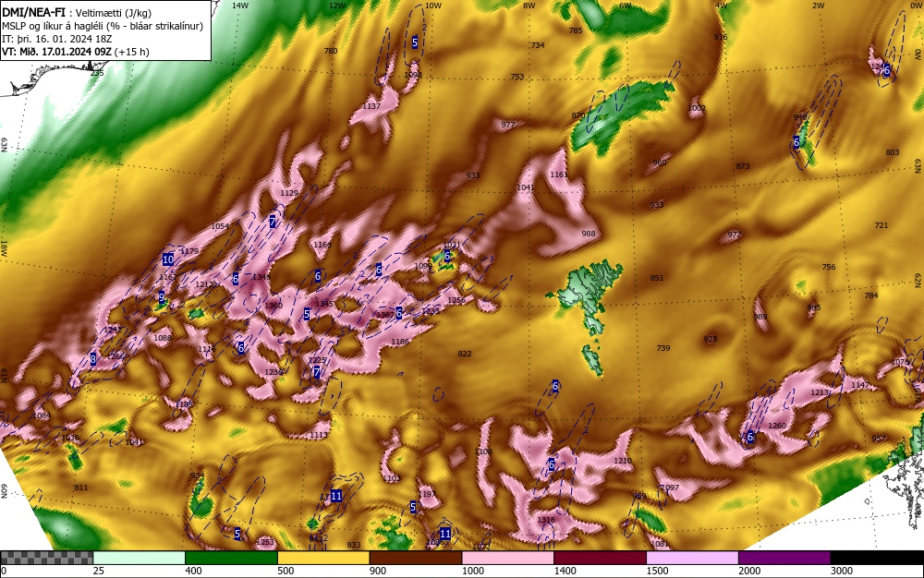Click the map value 822
924x578 pixels.
coord(465,354)
